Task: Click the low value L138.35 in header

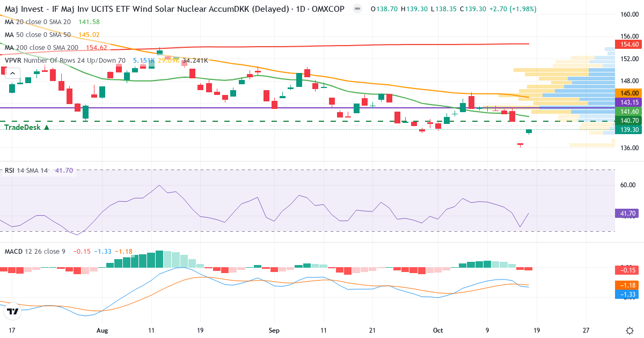Action: tap(443, 9)
